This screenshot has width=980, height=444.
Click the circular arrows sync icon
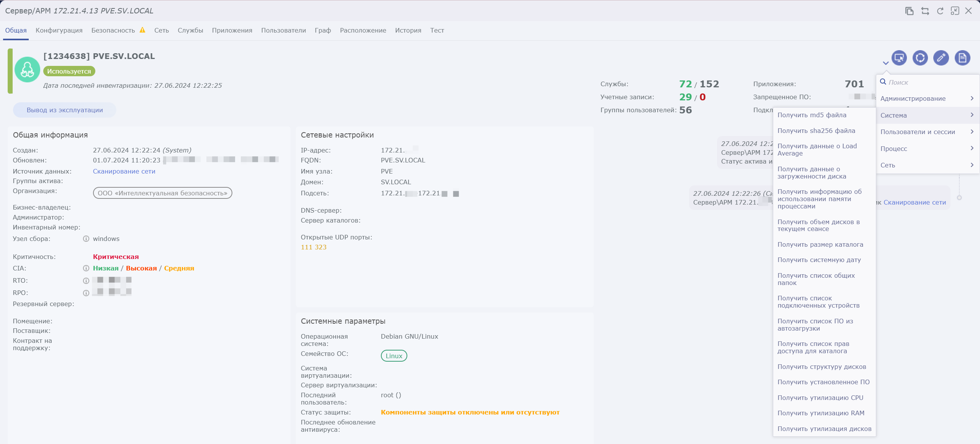920,58
